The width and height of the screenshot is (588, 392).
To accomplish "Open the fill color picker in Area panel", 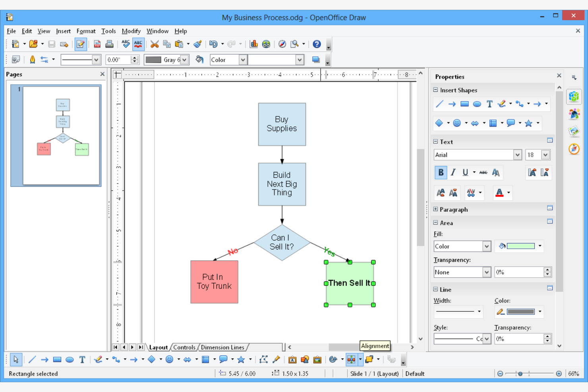I will click(540, 246).
